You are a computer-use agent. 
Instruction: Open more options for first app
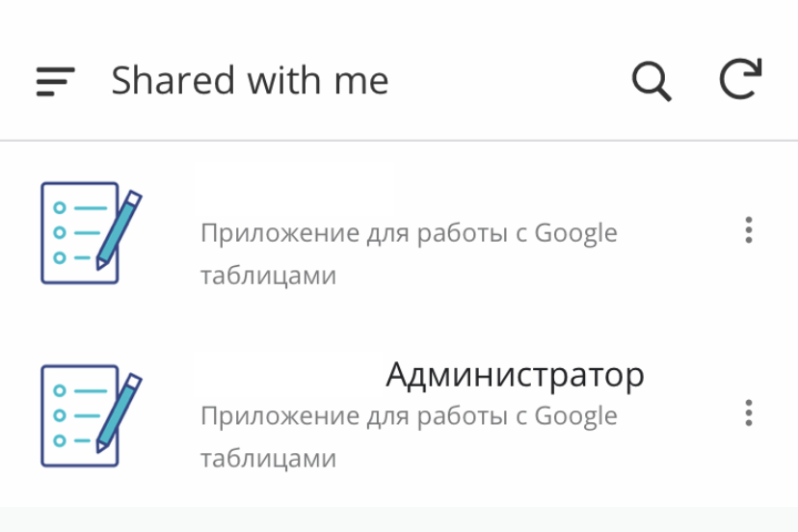pos(748,230)
